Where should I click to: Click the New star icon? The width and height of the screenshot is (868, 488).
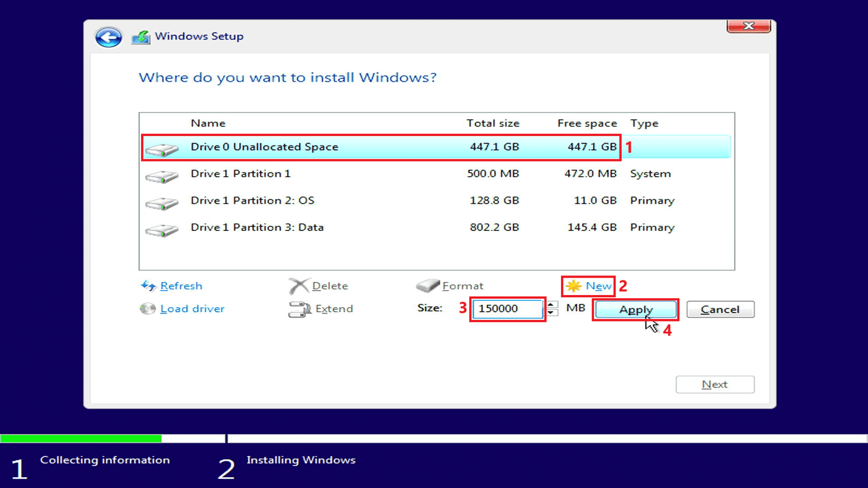tap(573, 286)
